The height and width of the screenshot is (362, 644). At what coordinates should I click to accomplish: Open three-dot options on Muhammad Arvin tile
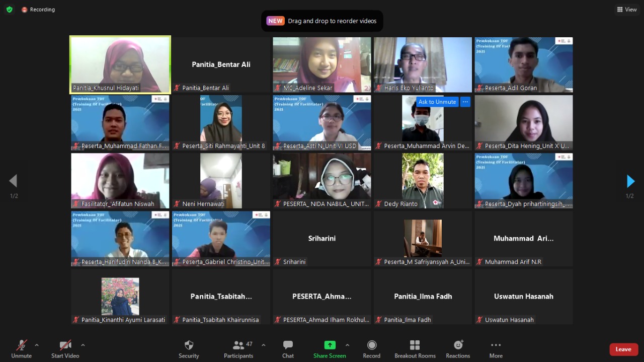coord(465,102)
